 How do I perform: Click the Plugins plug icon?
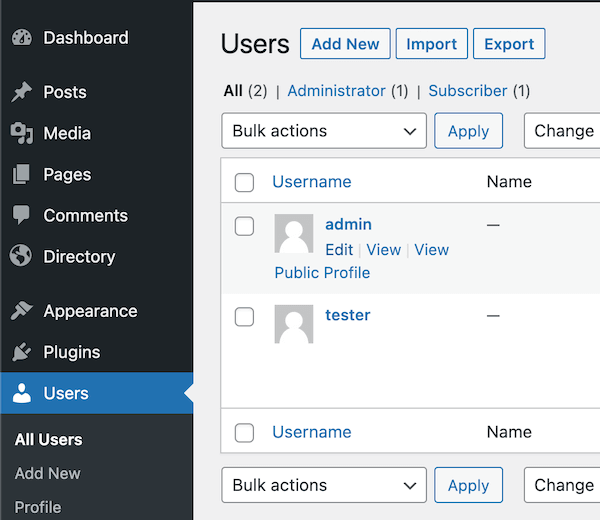[x=21, y=352]
